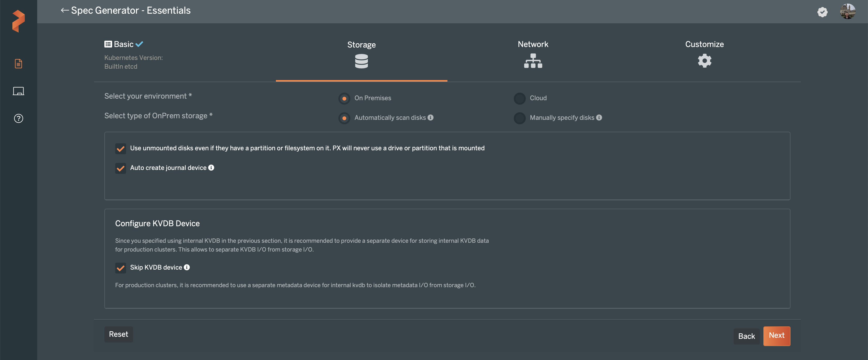Open the help question mark icon
The width and height of the screenshot is (868, 360).
tap(19, 119)
